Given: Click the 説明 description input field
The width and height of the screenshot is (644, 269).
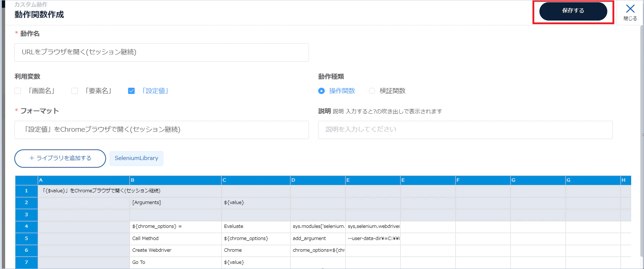Looking at the screenshot, I should [465, 130].
